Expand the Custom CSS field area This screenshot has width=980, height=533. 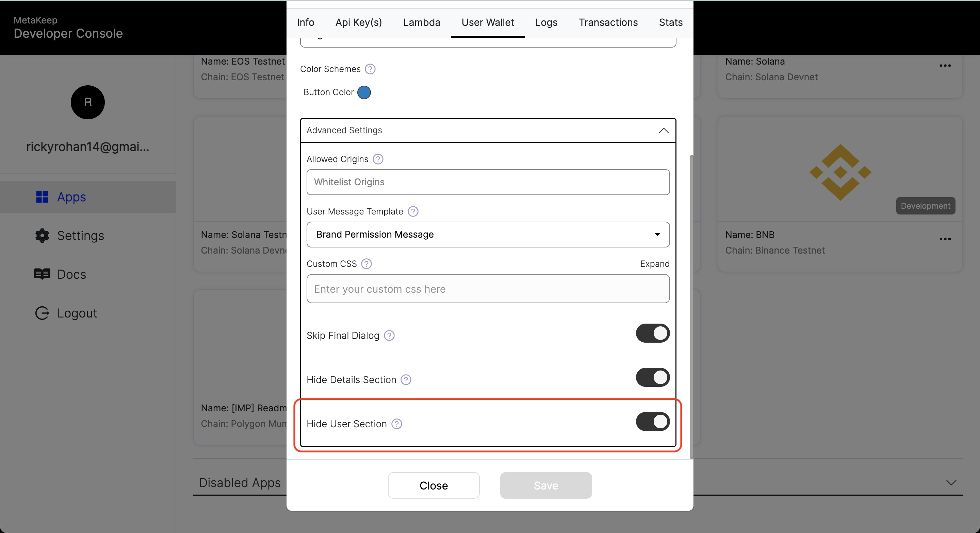click(654, 263)
